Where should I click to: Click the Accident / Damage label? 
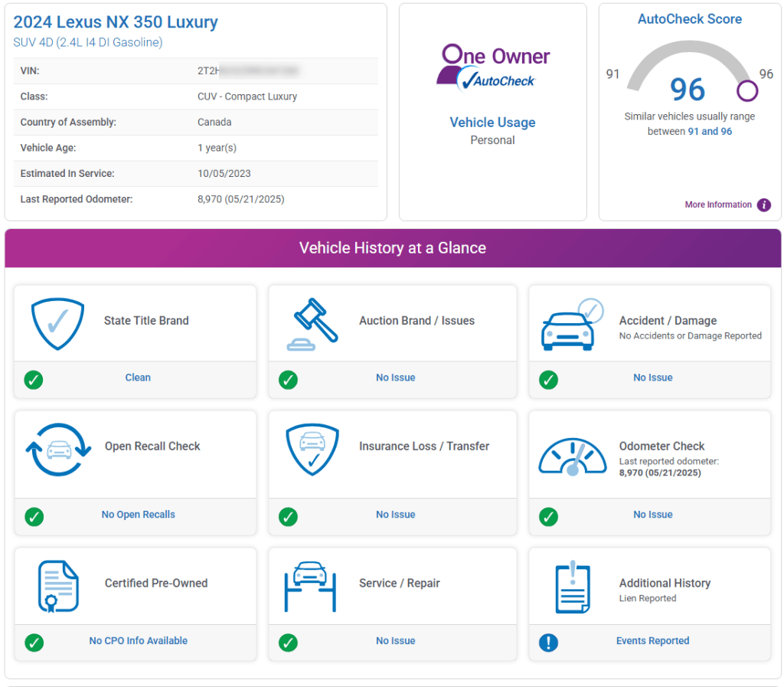tap(668, 320)
